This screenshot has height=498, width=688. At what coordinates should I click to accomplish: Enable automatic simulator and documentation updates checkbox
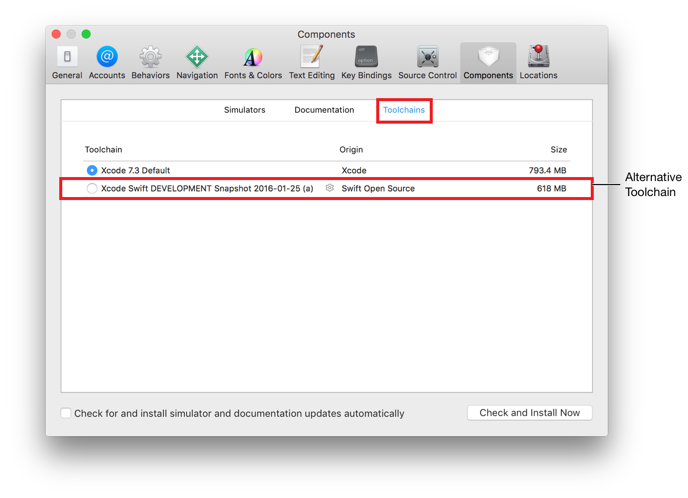[x=66, y=413]
